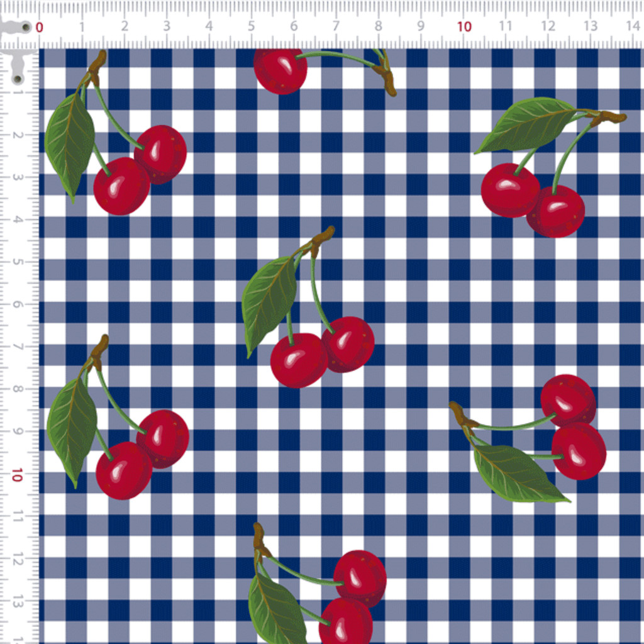Select the top-left cherry pair

point(116,132)
